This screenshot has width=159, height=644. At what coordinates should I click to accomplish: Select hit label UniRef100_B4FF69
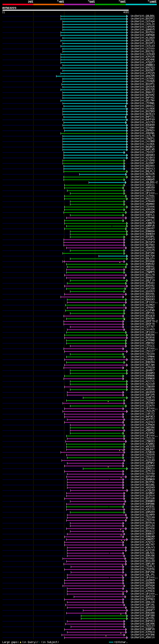[143, 120]
